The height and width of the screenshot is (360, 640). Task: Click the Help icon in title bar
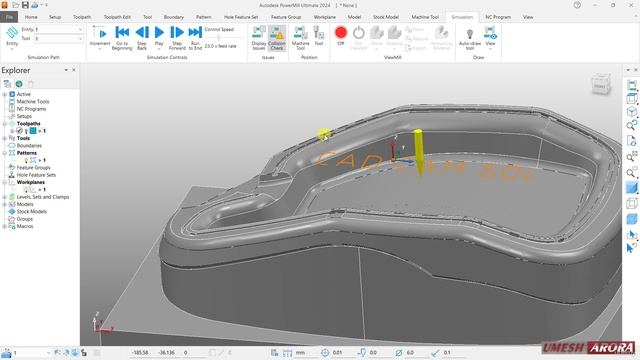coord(577,5)
